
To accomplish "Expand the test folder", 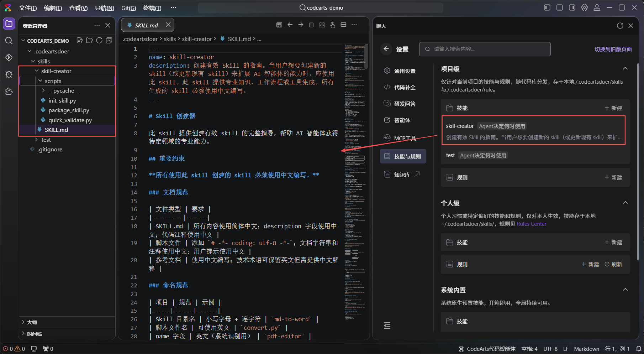I will click(37, 140).
